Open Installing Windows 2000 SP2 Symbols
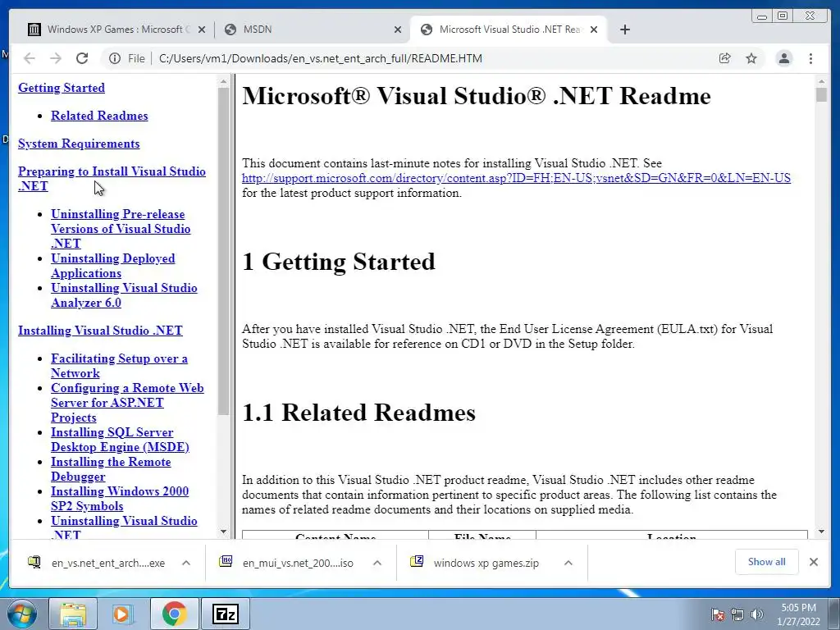 tap(120, 499)
